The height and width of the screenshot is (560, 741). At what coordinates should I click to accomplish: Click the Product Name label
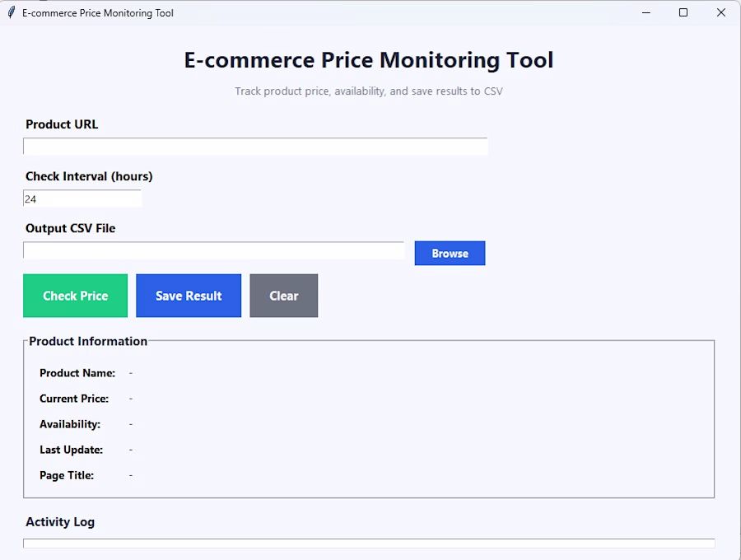point(77,373)
